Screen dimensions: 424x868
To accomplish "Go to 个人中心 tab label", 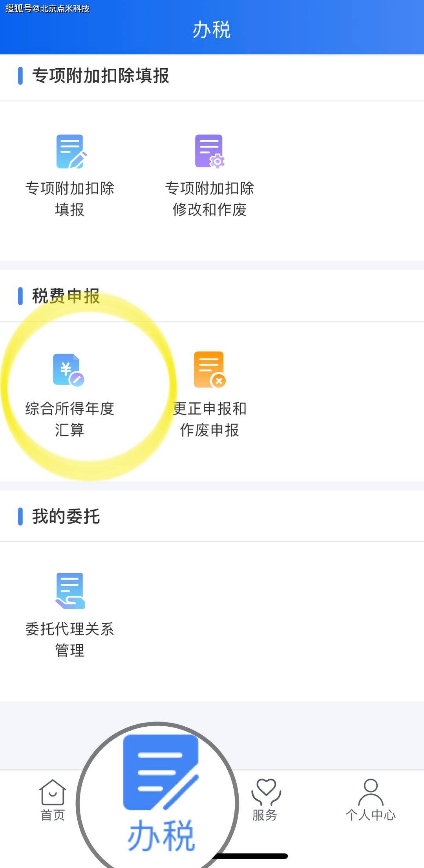I will (x=371, y=815).
